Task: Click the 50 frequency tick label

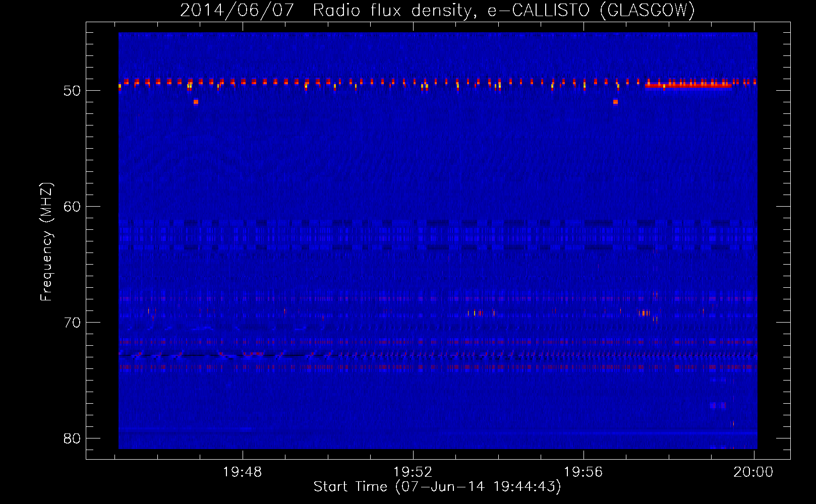Action: [72, 91]
